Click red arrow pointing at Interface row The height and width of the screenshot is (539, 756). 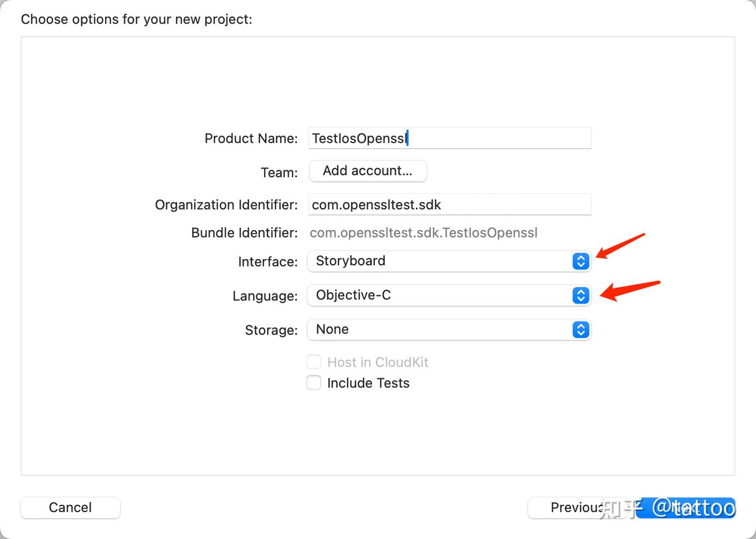619,246
